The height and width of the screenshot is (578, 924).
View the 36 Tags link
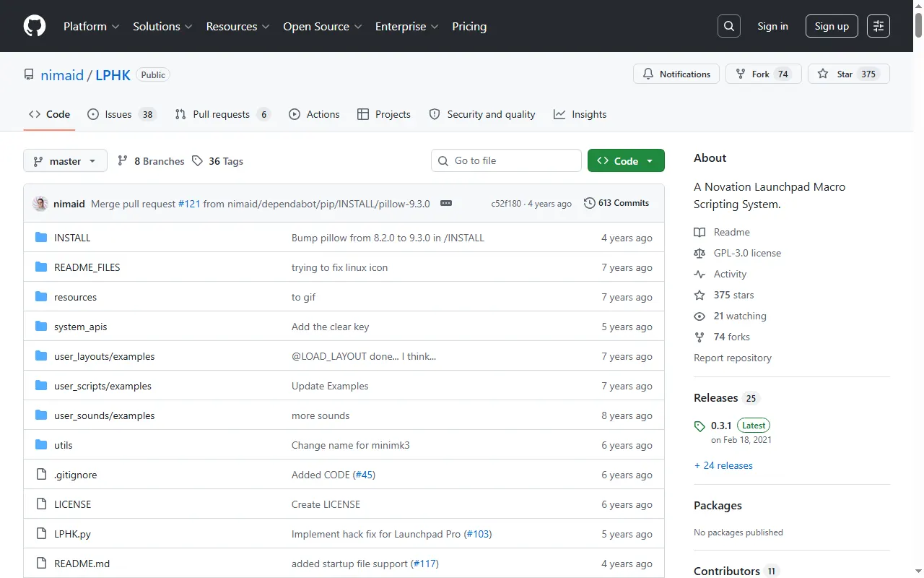pyautogui.click(x=218, y=161)
